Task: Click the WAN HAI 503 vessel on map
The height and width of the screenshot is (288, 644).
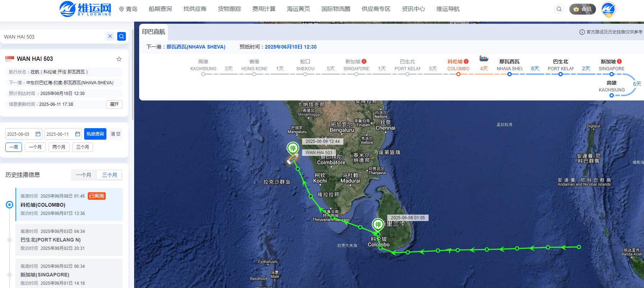Action: coord(292,159)
